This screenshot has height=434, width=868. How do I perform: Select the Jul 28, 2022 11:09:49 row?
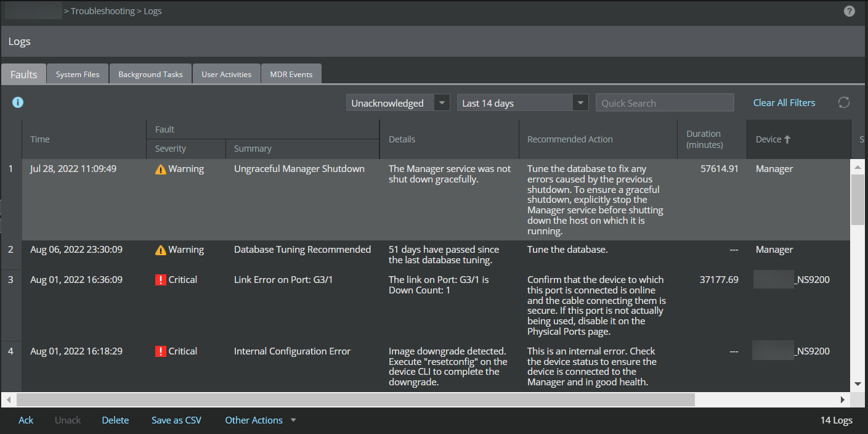click(x=436, y=200)
